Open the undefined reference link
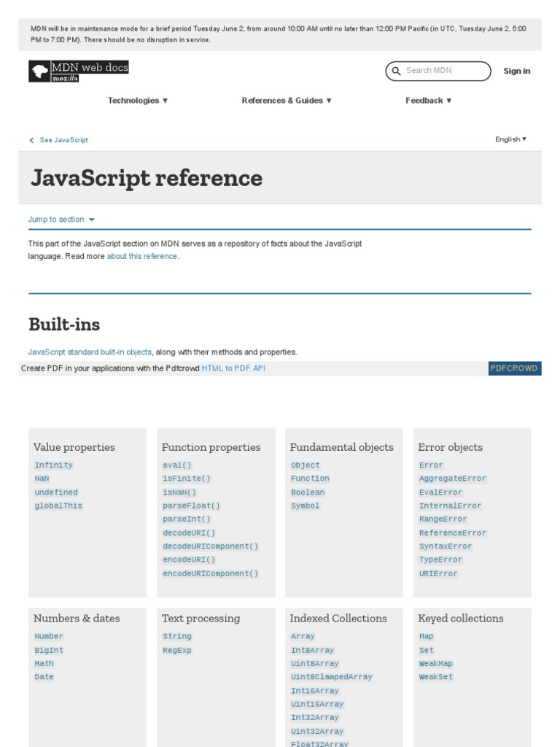Viewport: 560px width, 747px height. click(x=55, y=492)
